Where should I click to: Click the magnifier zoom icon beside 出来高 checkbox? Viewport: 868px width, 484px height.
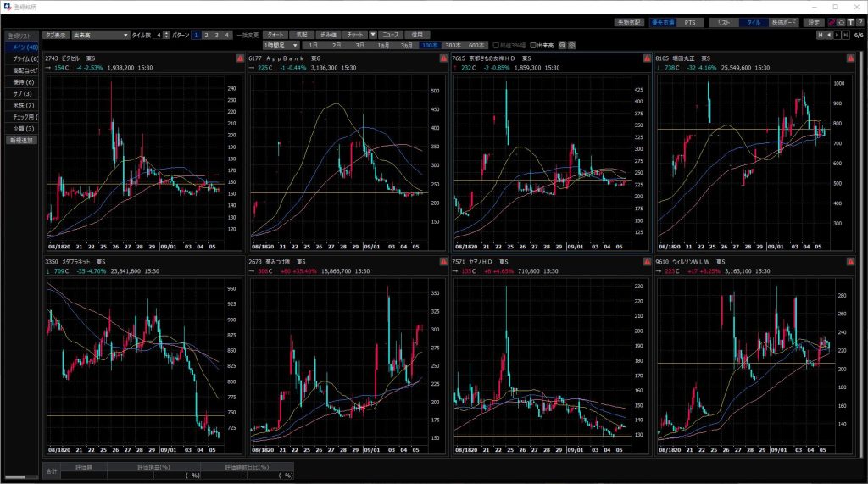pos(561,44)
